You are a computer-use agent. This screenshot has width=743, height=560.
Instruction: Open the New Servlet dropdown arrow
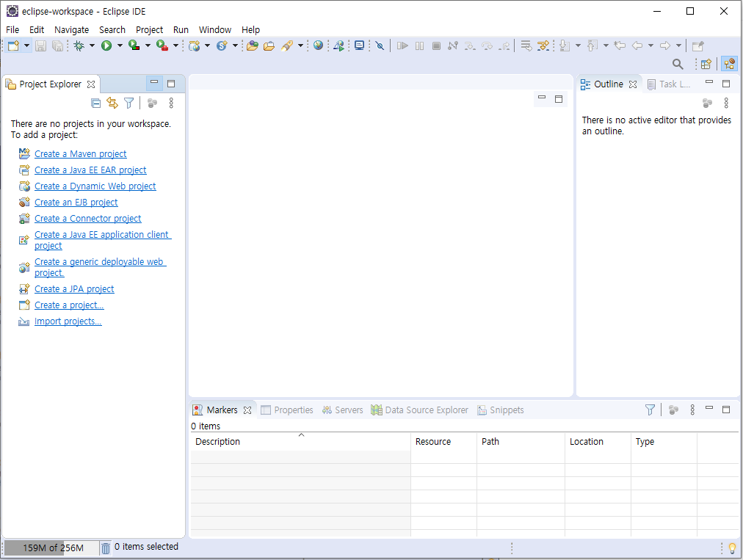pyautogui.click(x=235, y=46)
